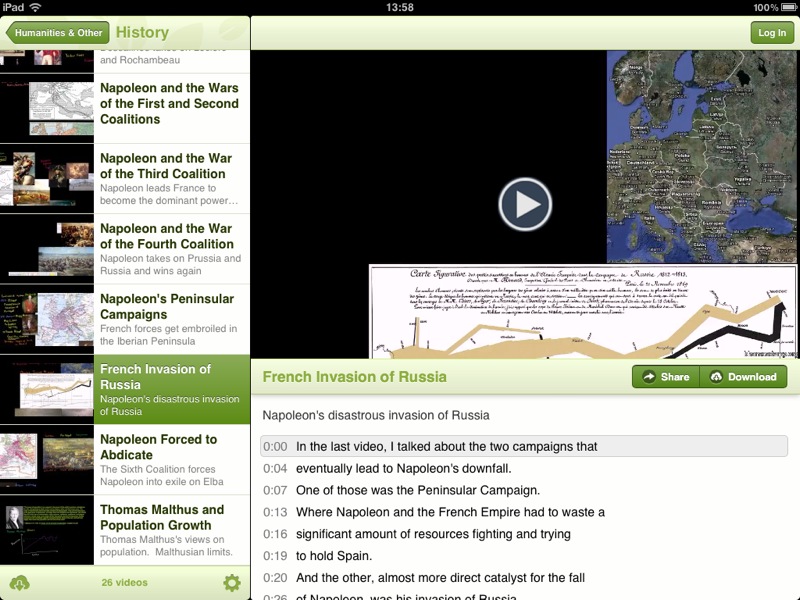Jump to transcript line at 0:07
This screenshot has height=600, width=800.
pyautogui.click(x=524, y=490)
